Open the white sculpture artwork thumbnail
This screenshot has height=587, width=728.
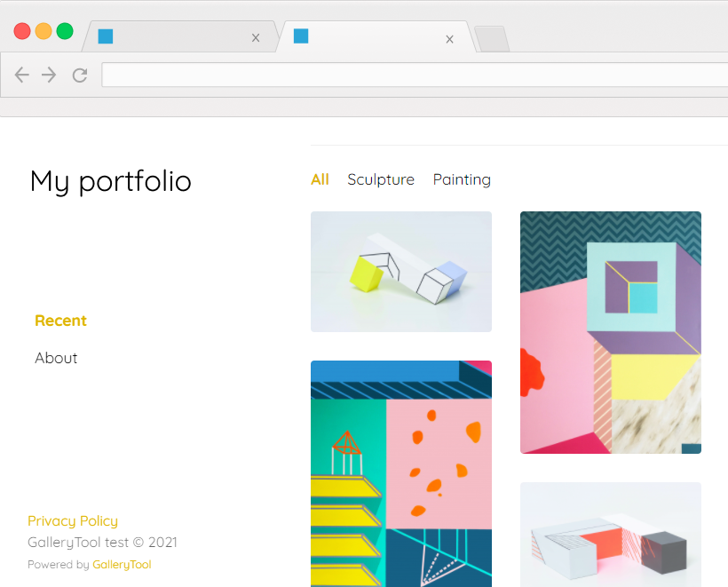[400, 271]
